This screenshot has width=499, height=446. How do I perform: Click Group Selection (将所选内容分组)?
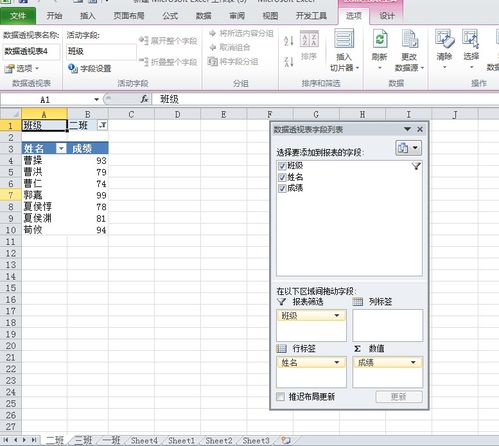coord(241,33)
